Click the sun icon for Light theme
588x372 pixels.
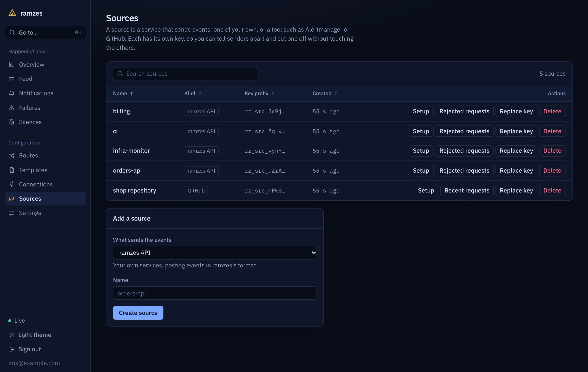(x=12, y=335)
